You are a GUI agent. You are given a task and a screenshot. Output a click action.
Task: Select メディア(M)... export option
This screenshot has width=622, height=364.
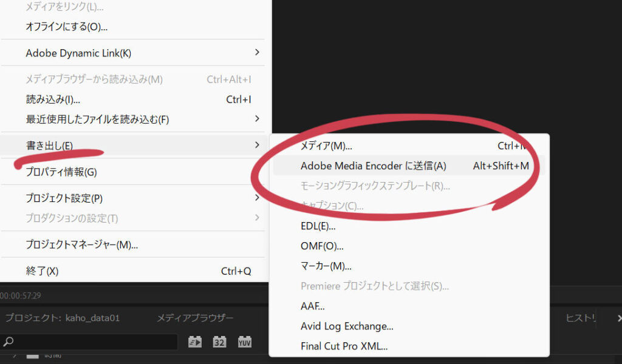click(326, 146)
